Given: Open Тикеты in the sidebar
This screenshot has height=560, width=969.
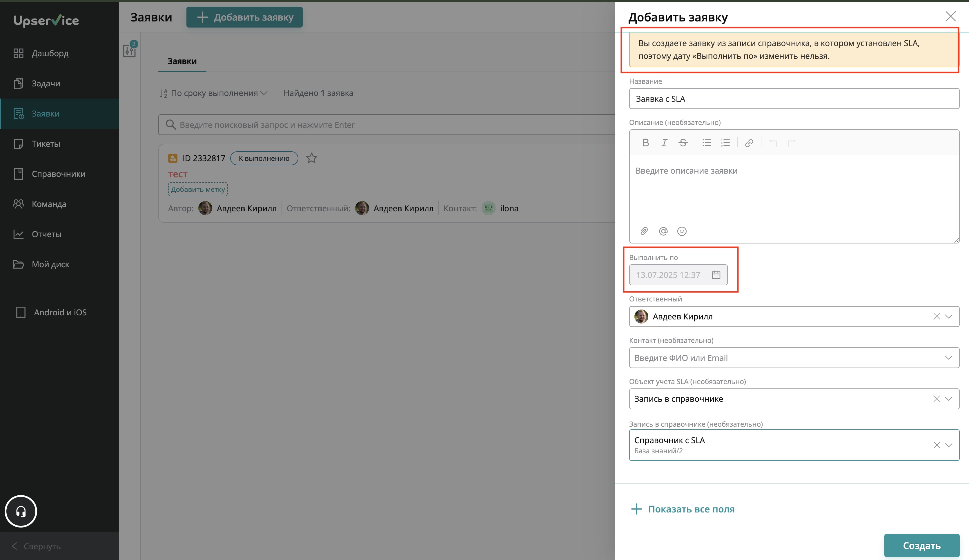Looking at the screenshot, I should (46, 144).
